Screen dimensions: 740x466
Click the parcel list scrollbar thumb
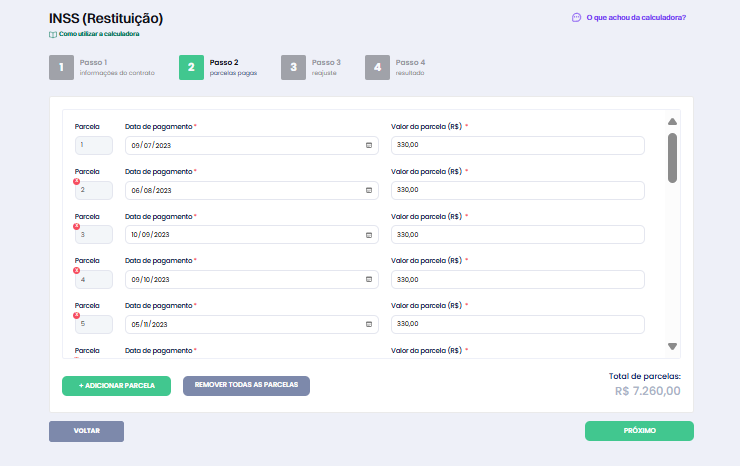[672, 157]
